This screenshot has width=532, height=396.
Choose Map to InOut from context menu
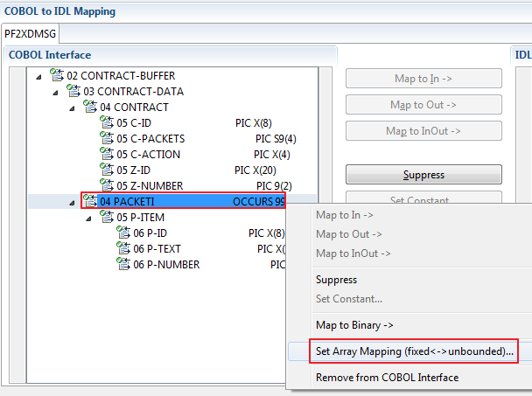coord(353,254)
